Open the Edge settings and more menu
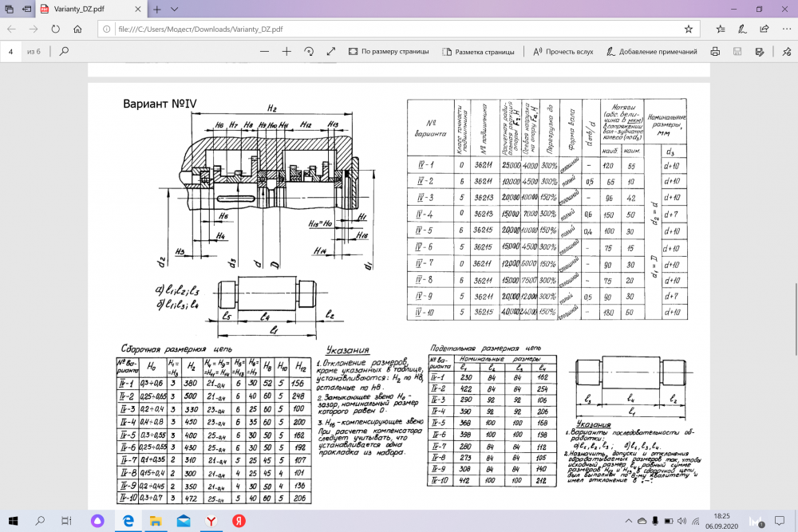Image resolution: width=798 pixels, height=532 pixels. click(787, 29)
